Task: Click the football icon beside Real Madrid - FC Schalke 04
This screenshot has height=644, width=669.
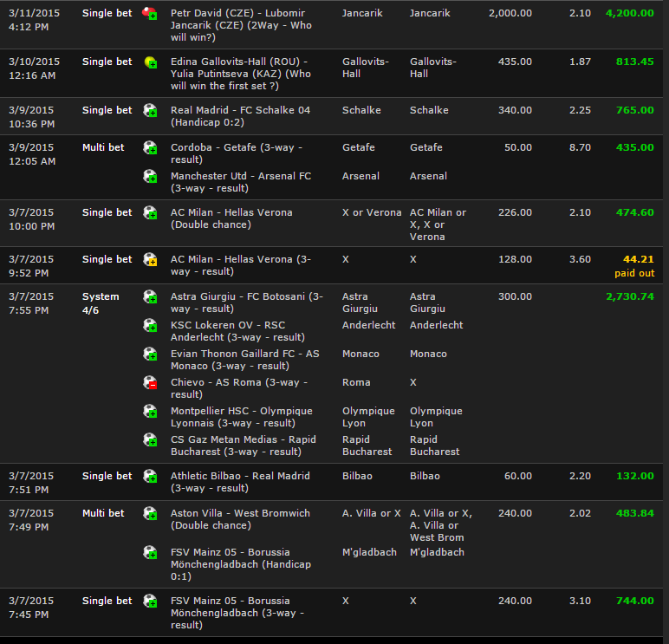Action: pos(150,111)
